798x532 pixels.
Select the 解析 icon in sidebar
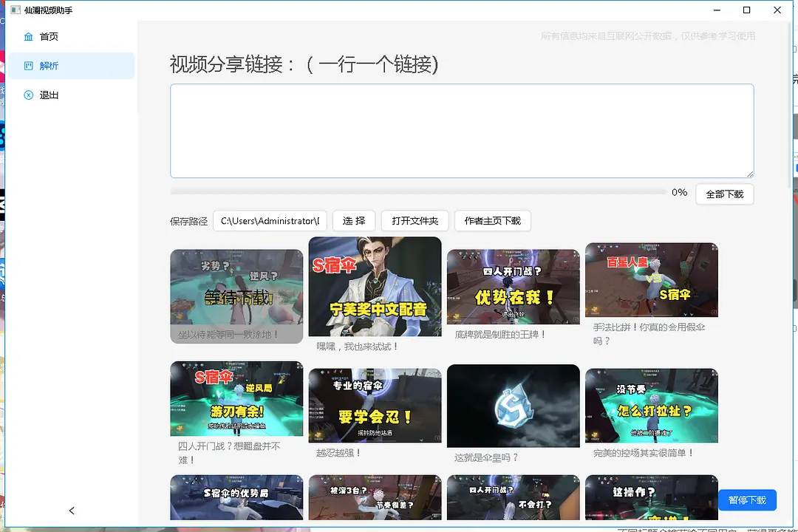coord(29,66)
